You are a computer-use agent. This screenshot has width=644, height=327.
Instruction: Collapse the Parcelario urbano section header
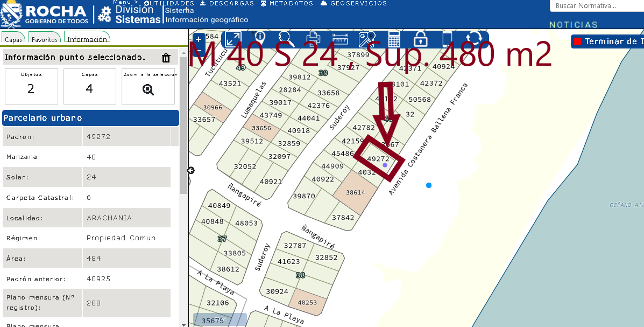[90, 118]
